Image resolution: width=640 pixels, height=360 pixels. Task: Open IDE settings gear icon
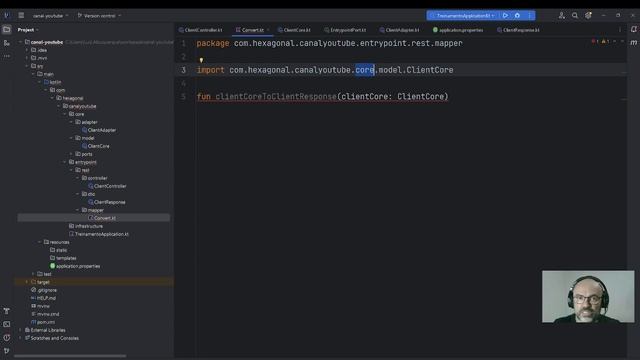(588, 16)
